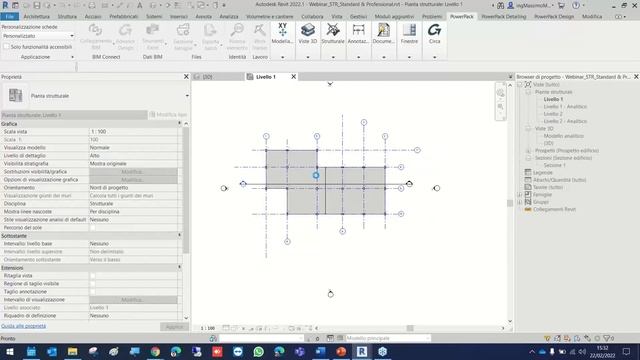Click Modifica tipo button
Viewport: 640px width, 360px height.
point(168,115)
